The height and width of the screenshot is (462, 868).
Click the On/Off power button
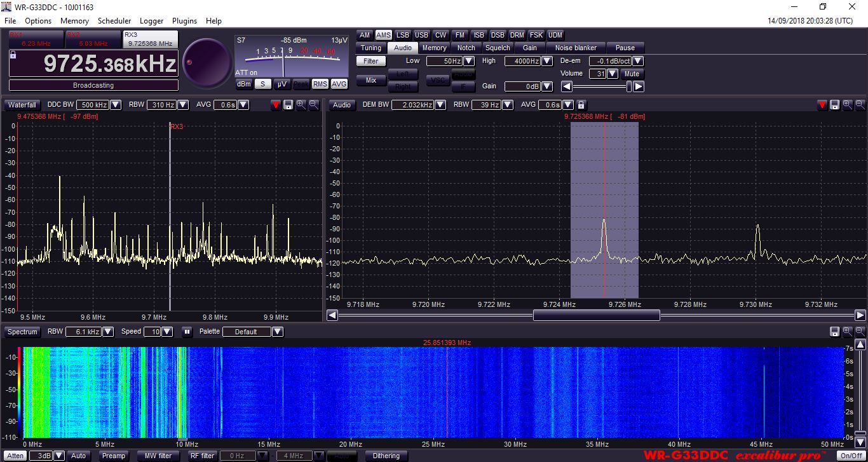pyautogui.click(x=851, y=456)
